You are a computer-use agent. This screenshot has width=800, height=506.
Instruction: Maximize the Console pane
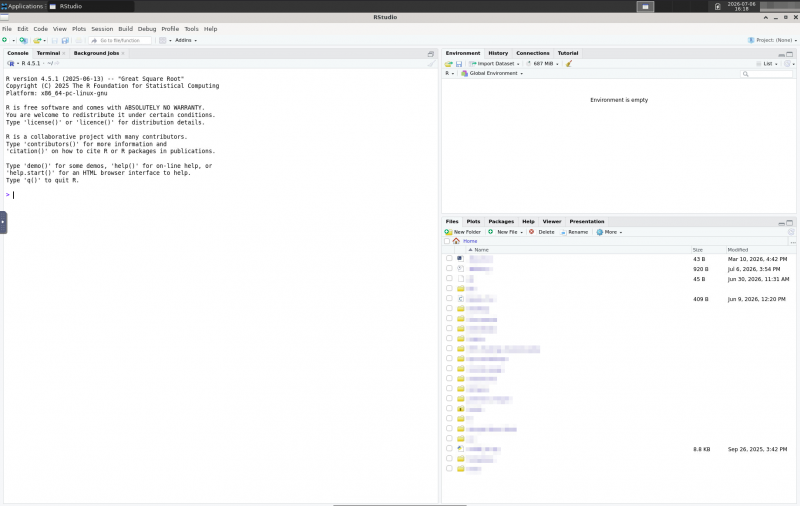[431, 54]
